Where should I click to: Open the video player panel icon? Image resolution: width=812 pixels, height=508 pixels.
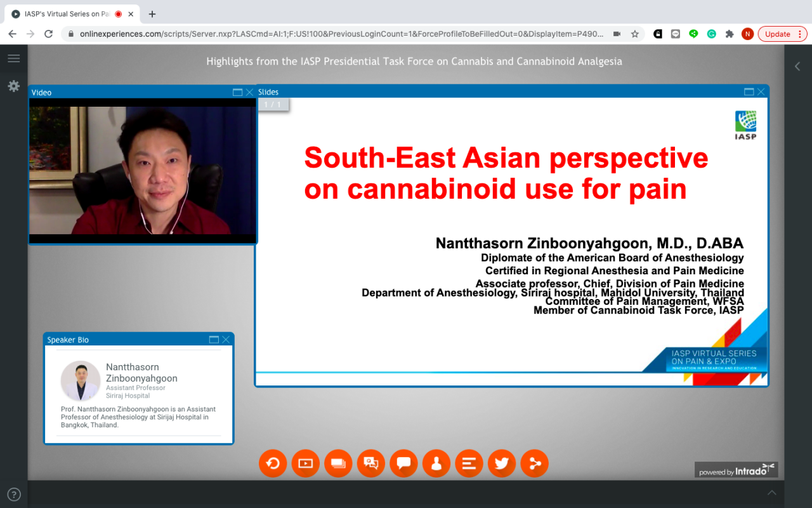click(306, 464)
